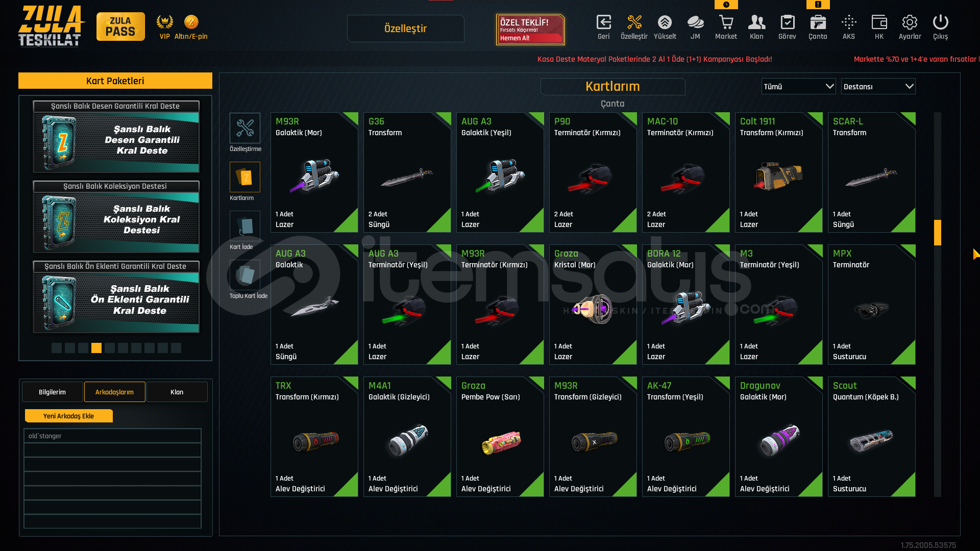Viewport: 980px width, 551px height.
Task: Expand the right edge arrow panel
Action: [x=976, y=254]
